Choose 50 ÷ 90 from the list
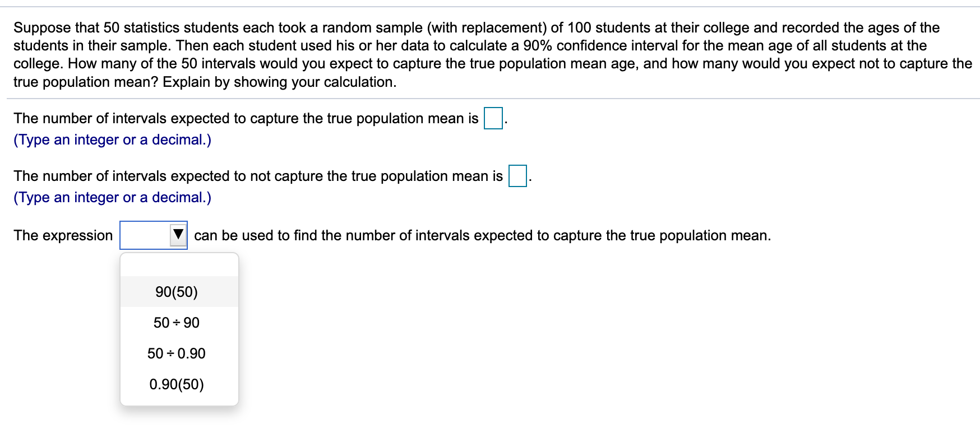The width and height of the screenshot is (980, 438). tap(177, 322)
